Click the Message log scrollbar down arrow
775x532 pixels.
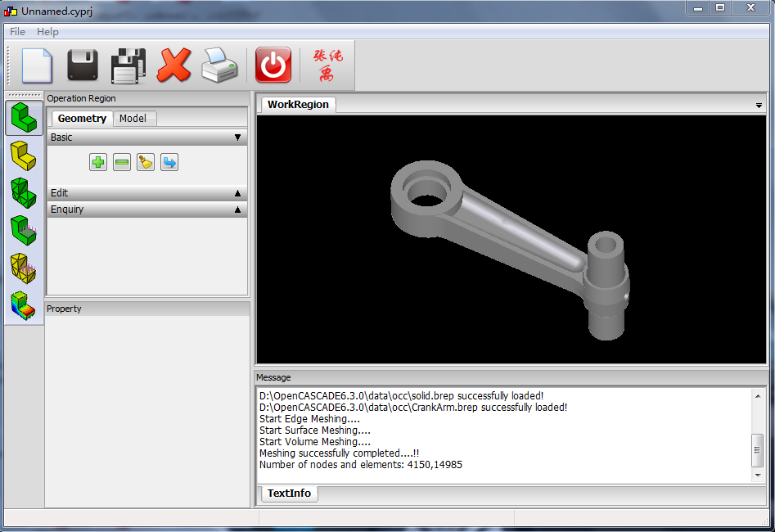(758, 476)
